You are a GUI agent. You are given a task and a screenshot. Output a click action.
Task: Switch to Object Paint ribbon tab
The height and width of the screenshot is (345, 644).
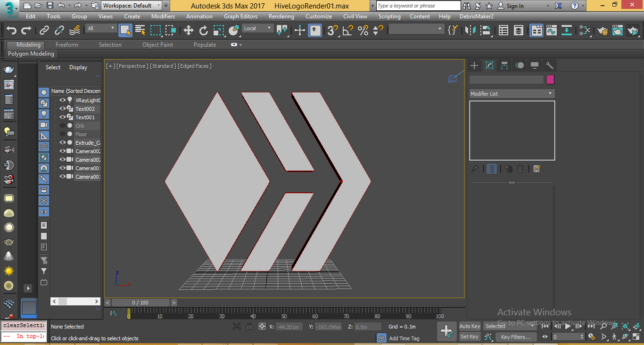[x=158, y=45]
